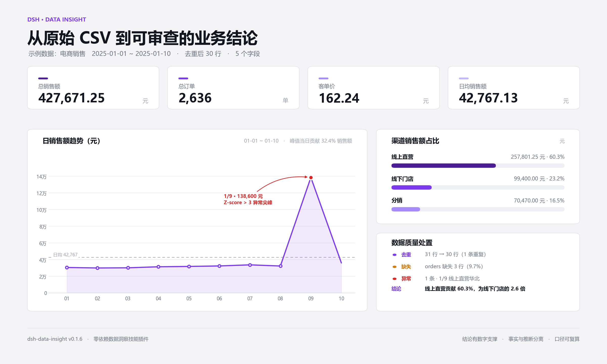
Task: Click the 线上直营贡献 60.3% conclusion sentence
Action: tap(475, 289)
